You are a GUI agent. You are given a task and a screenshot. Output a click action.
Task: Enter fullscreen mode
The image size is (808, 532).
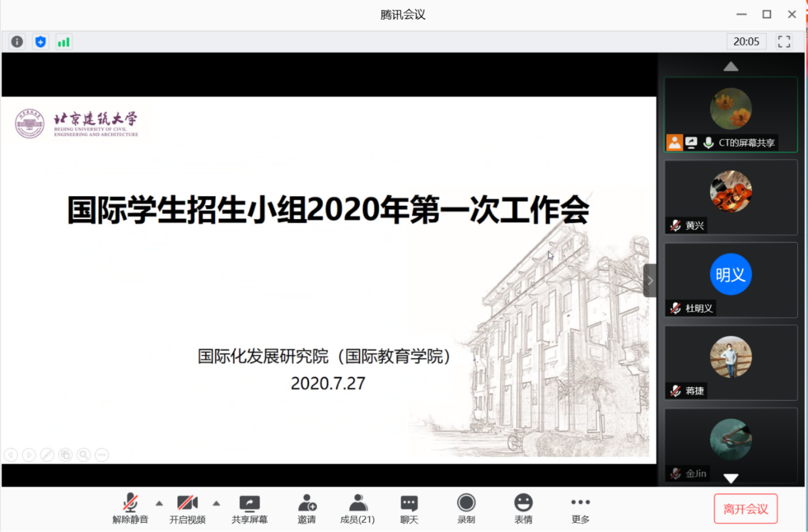(x=784, y=42)
